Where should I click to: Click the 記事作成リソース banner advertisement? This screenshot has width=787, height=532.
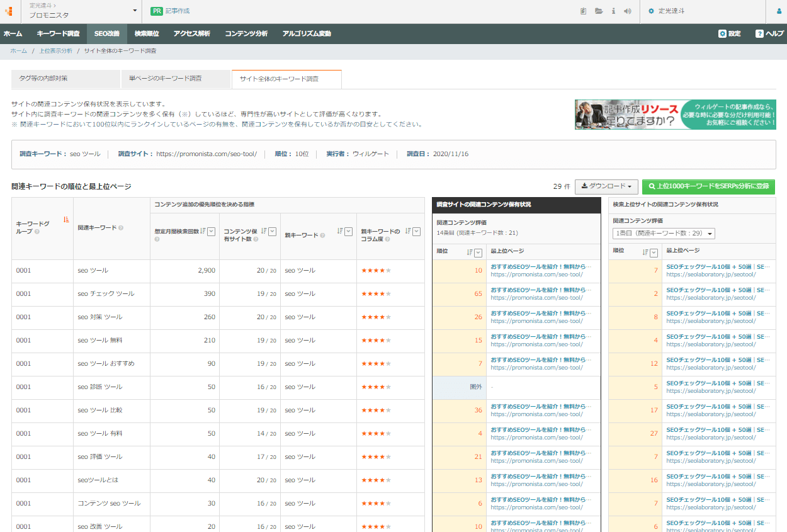click(x=675, y=115)
